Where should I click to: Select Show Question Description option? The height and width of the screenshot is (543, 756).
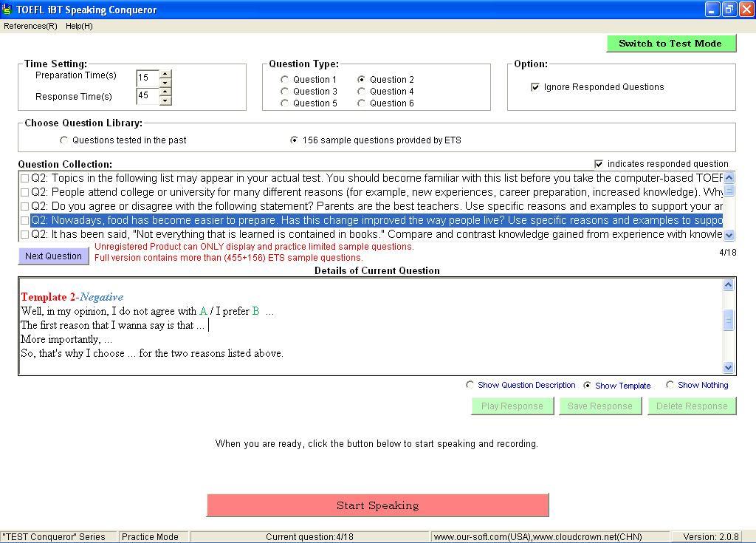click(470, 385)
